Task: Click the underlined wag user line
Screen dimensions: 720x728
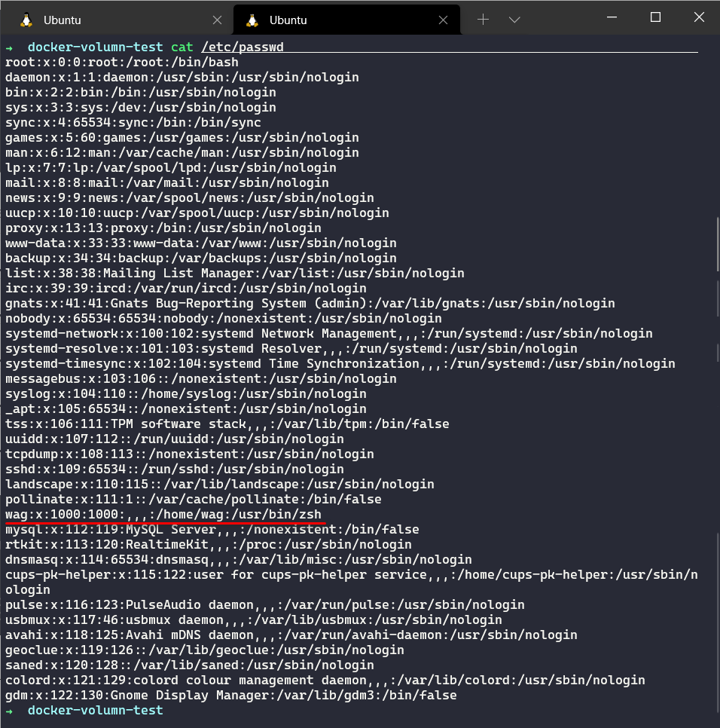Action: tap(163, 514)
